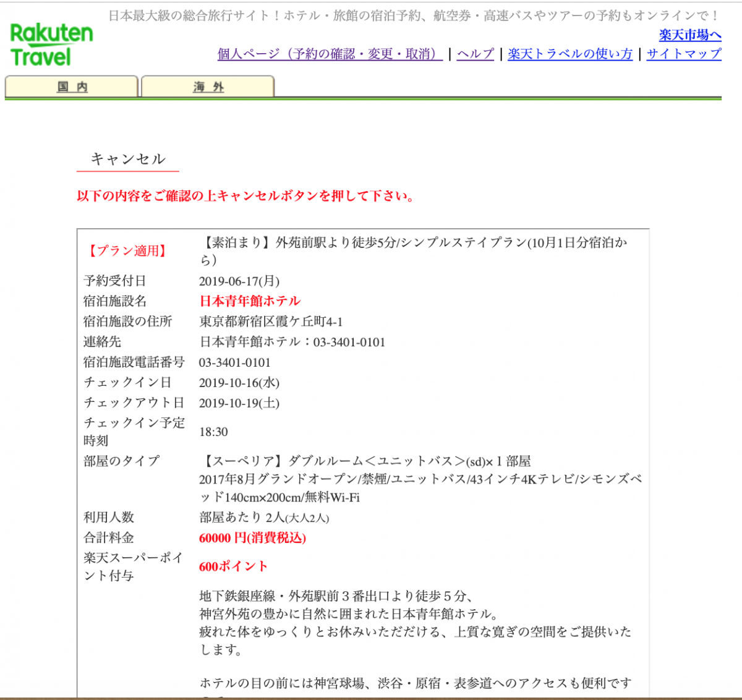Click the 宿泊施設の住所 label
The height and width of the screenshot is (700, 742).
[x=128, y=322]
